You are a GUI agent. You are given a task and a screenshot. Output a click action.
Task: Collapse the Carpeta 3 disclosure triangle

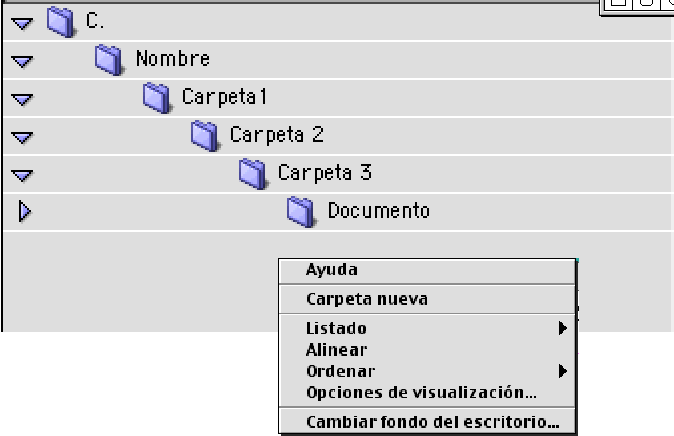tap(22, 175)
